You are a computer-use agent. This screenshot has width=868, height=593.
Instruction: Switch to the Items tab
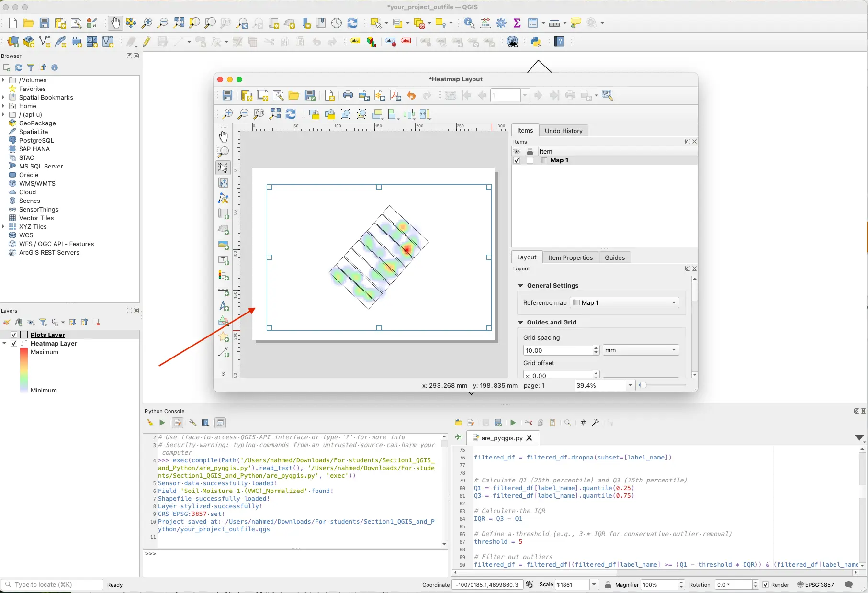tap(525, 131)
